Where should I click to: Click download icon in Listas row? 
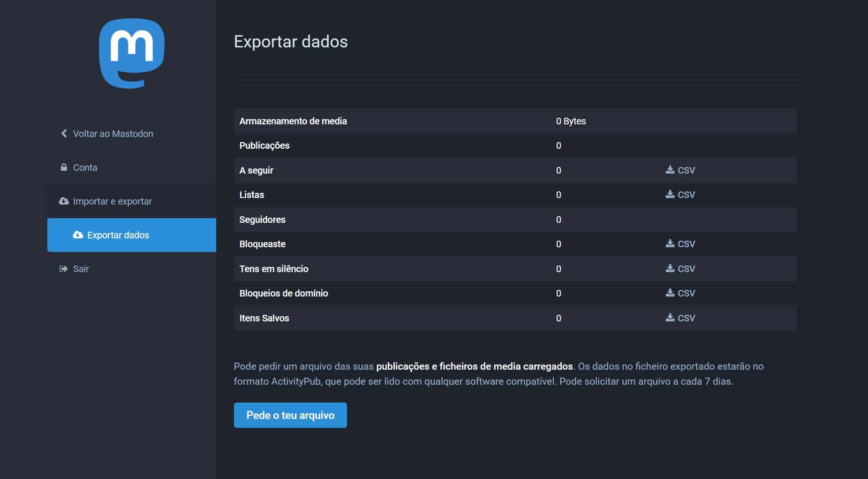(670, 194)
